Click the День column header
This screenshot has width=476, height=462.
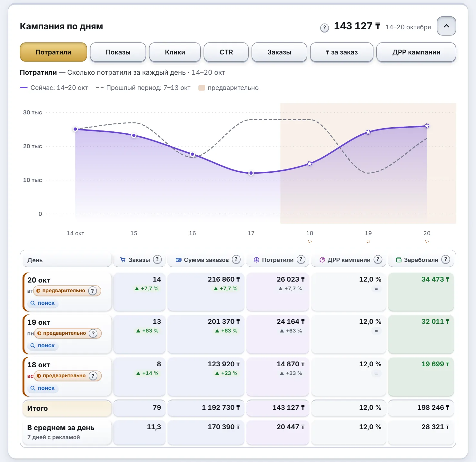(x=67, y=260)
